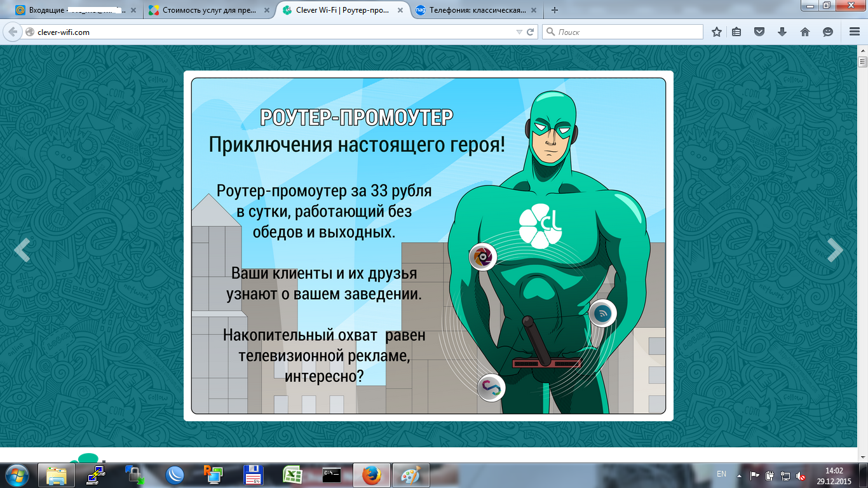
Task: Open Excel from the taskbar
Action: click(x=292, y=475)
